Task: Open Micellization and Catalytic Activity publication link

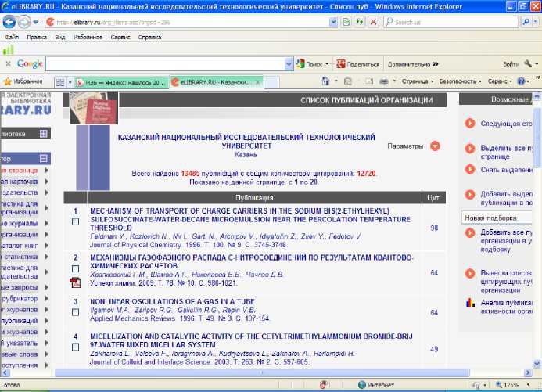Action: [251, 340]
